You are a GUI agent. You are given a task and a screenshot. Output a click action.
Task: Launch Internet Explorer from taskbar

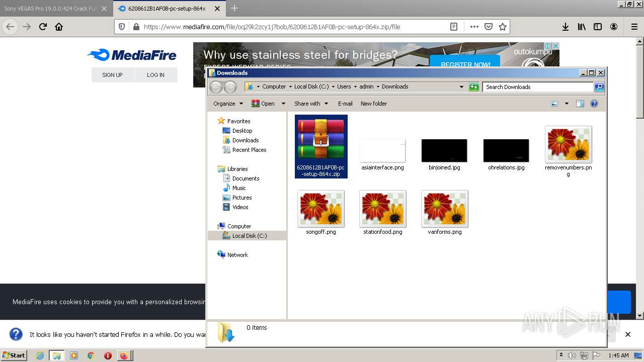(40, 355)
